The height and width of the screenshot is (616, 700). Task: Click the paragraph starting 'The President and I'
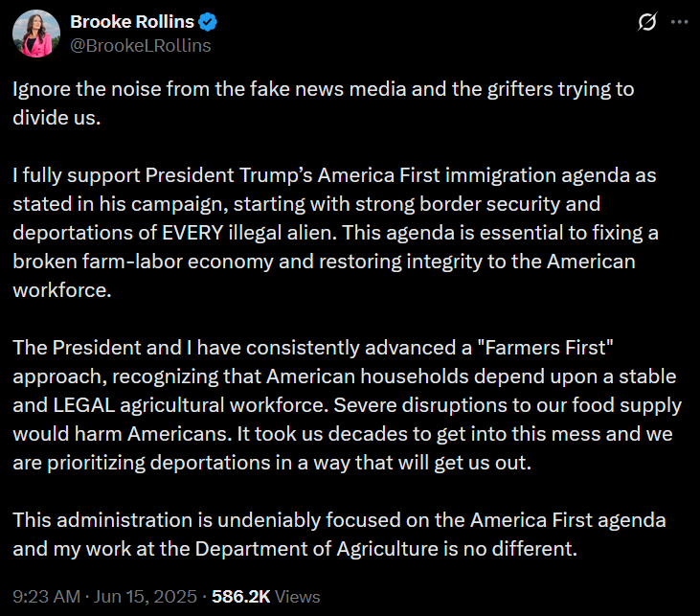pos(347,405)
